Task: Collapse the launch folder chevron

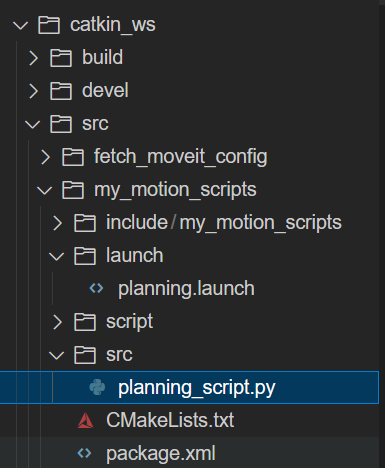Action: pos(56,256)
